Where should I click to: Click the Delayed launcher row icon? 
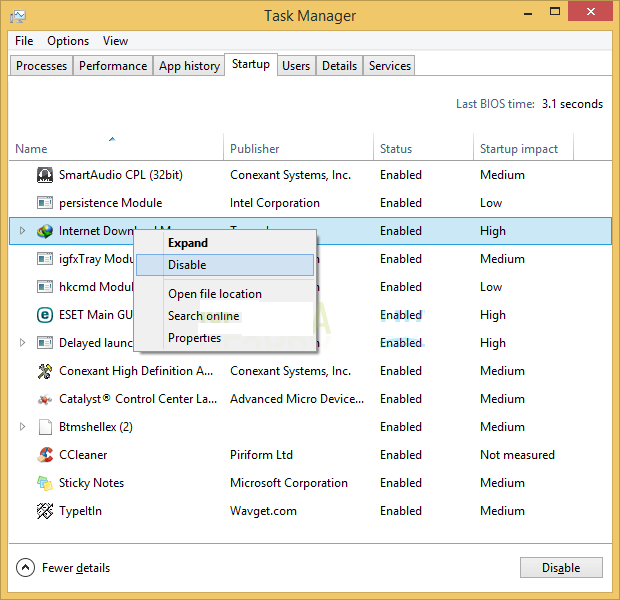(x=45, y=343)
